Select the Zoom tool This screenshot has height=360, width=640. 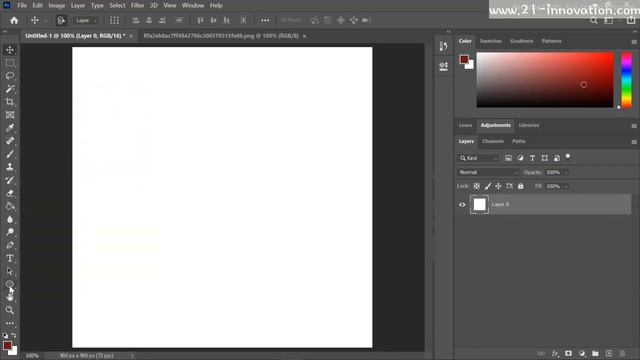pyautogui.click(x=10, y=310)
